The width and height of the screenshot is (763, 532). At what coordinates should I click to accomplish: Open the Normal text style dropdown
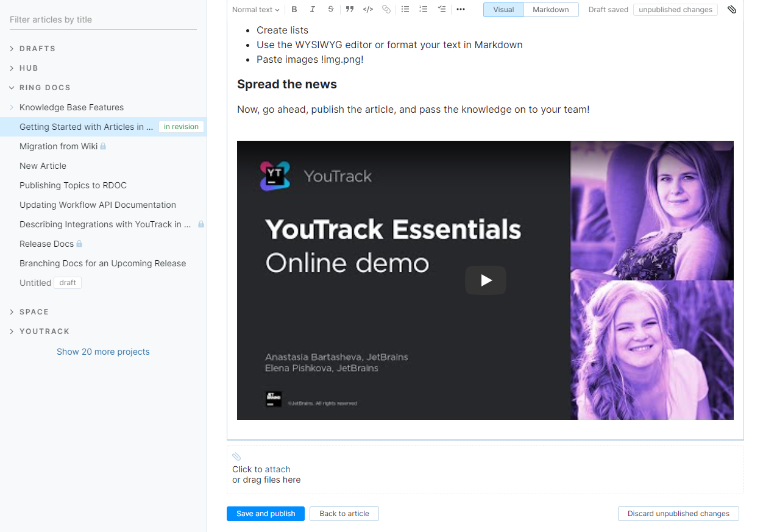coord(255,9)
